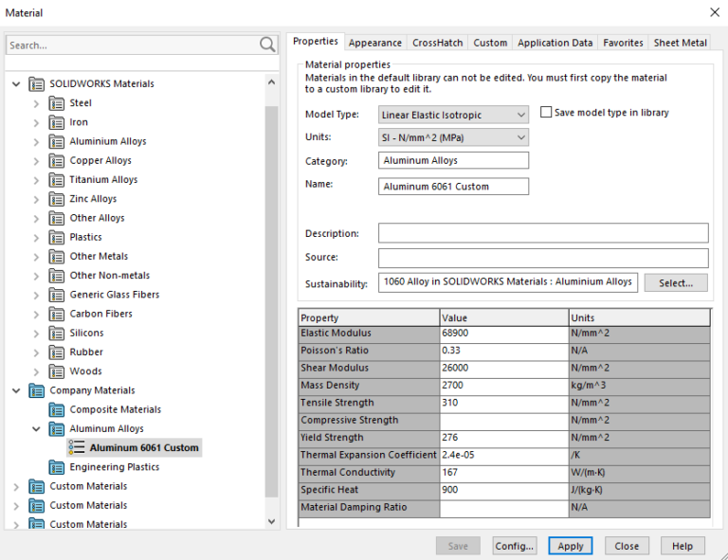728x560 pixels.
Task: Click the Titanium Alloys category icon
Action: tap(57, 179)
